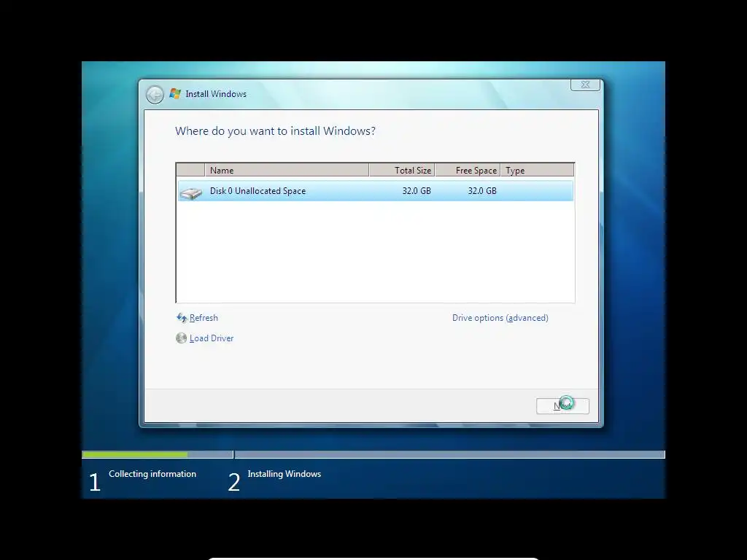747x560 pixels.
Task: Click the green setup progress bar
Action: click(x=135, y=455)
